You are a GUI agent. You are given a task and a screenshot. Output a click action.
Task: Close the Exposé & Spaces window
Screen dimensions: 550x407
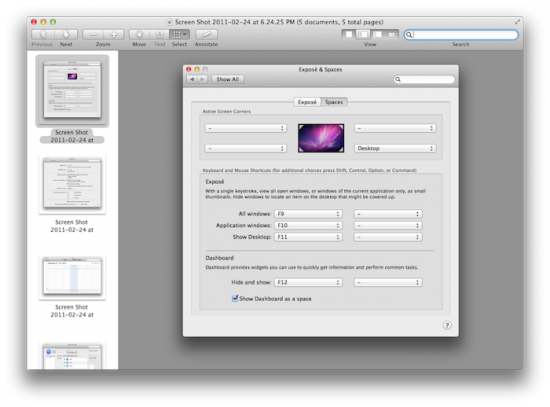coord(189,69)
